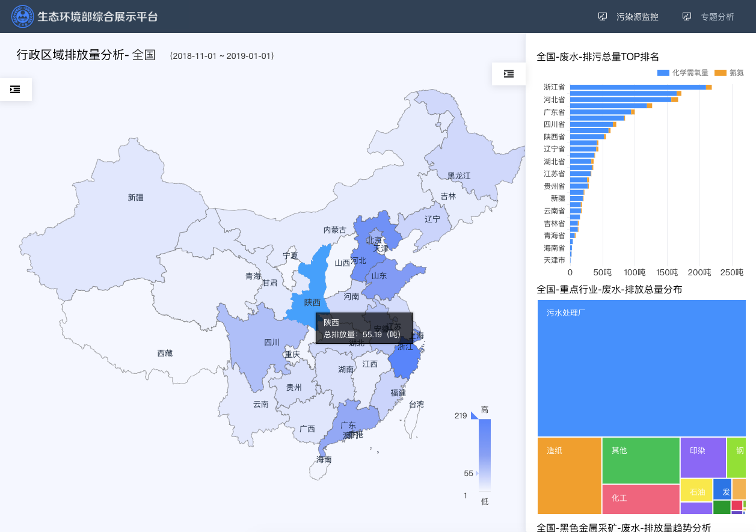Image resolution: width=756 pixels, height=532 pixels.
Task: Select 黑龙江 on the map
Action: point(459,176)
